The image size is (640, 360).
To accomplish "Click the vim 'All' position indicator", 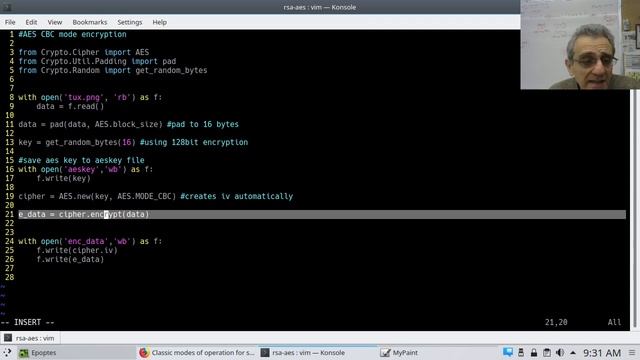I will (614, 322).
